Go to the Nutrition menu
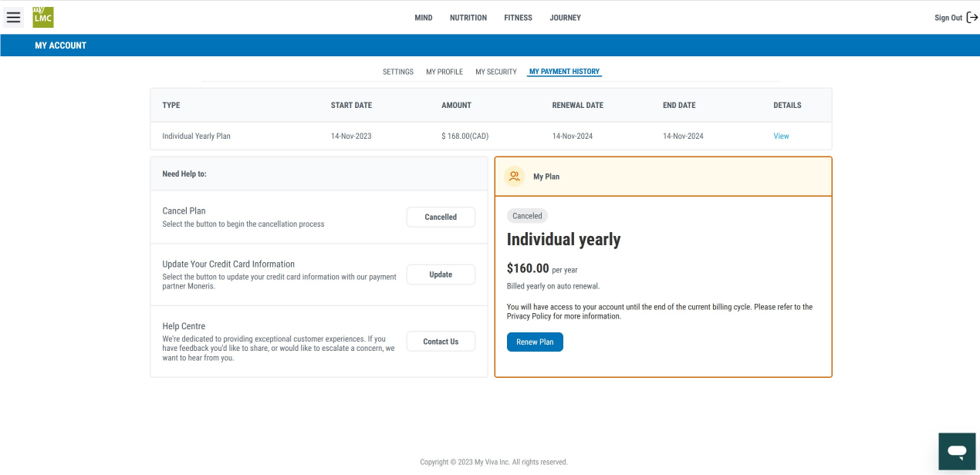Screen dimensions: 980x475 click(x=468, y=18)
